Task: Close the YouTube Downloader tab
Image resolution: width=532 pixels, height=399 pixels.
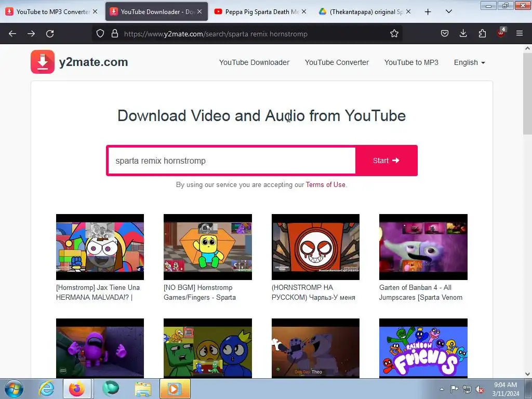Action: (199, 11)
